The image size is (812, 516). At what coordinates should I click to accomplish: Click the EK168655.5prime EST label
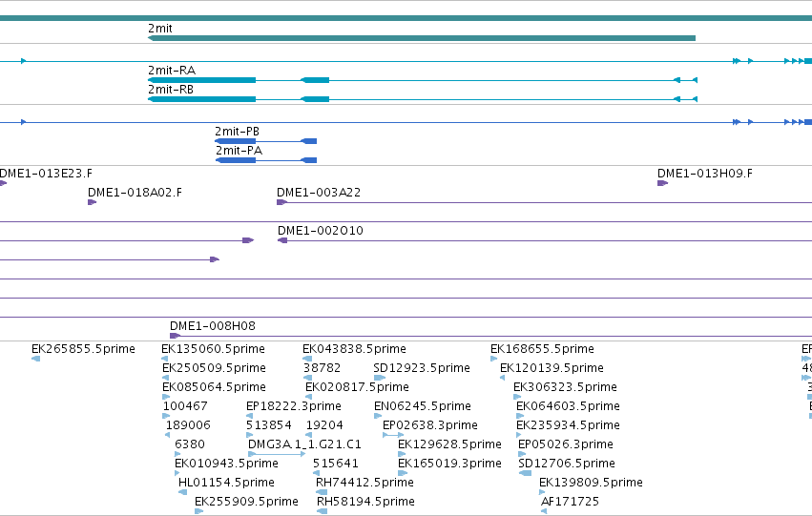543,349
